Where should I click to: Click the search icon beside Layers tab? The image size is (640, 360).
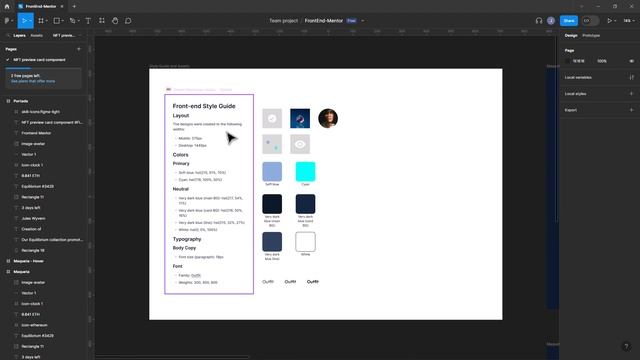tap(8, 36)
